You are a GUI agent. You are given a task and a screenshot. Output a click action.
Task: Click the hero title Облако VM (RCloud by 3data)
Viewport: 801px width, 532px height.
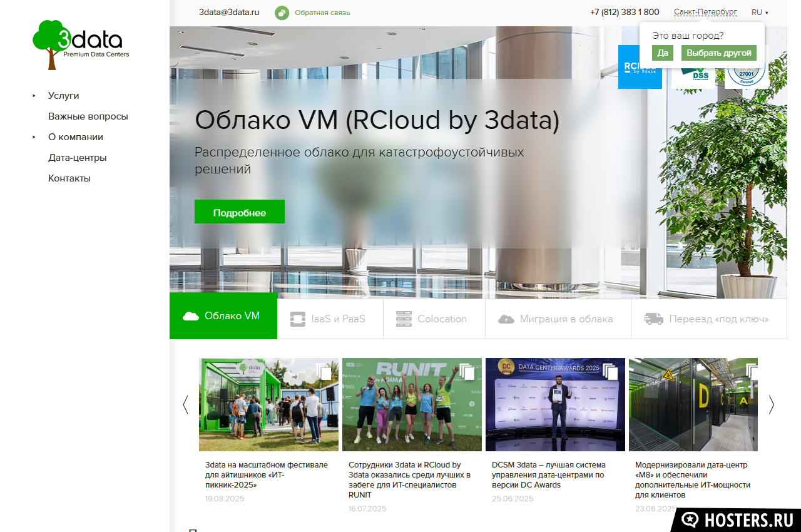pos(377,121)
